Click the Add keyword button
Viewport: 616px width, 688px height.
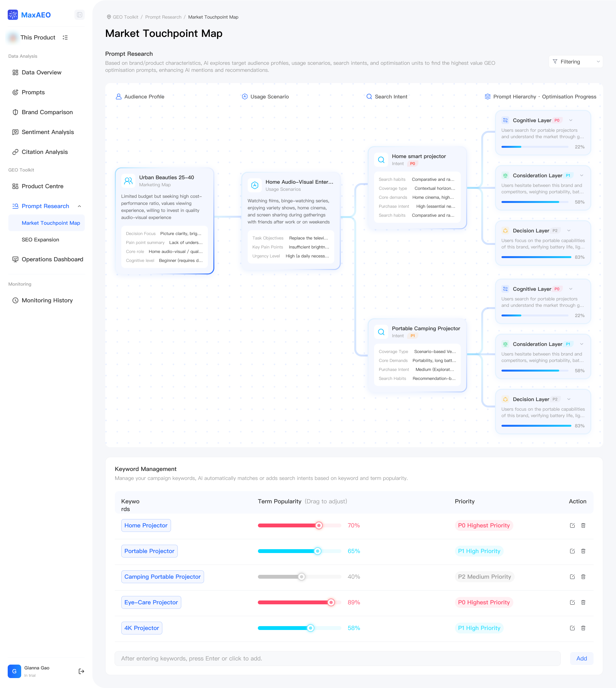coord(581,658)
